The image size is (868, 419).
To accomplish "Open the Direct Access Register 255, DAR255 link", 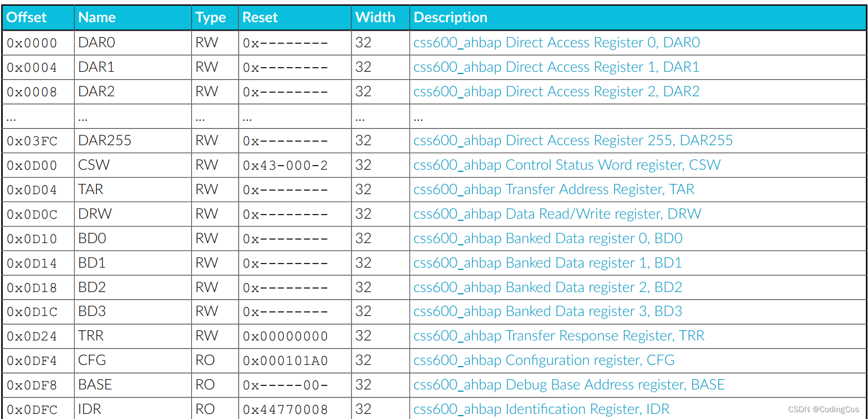I will tap(573, 141).
